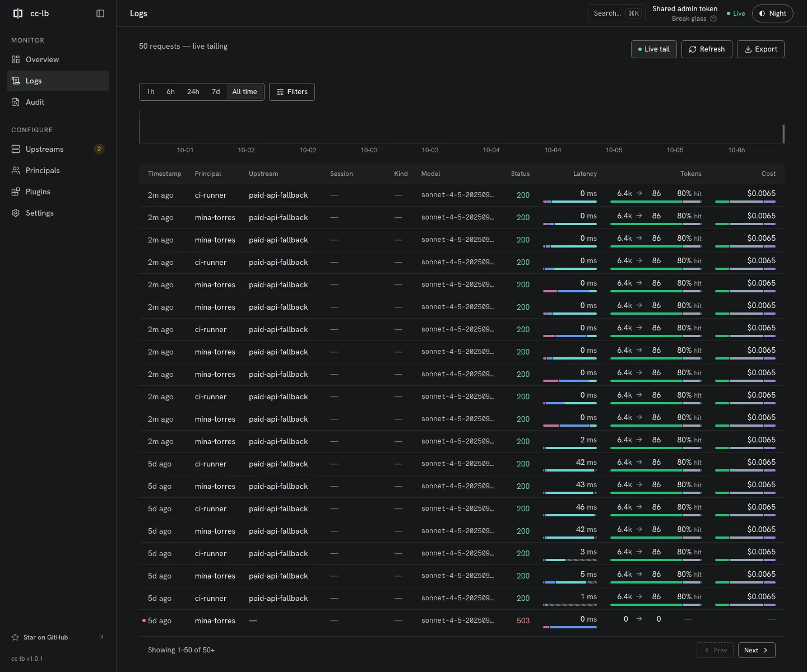
Task: Choose the 7d time range
Action: coord(216,92)
